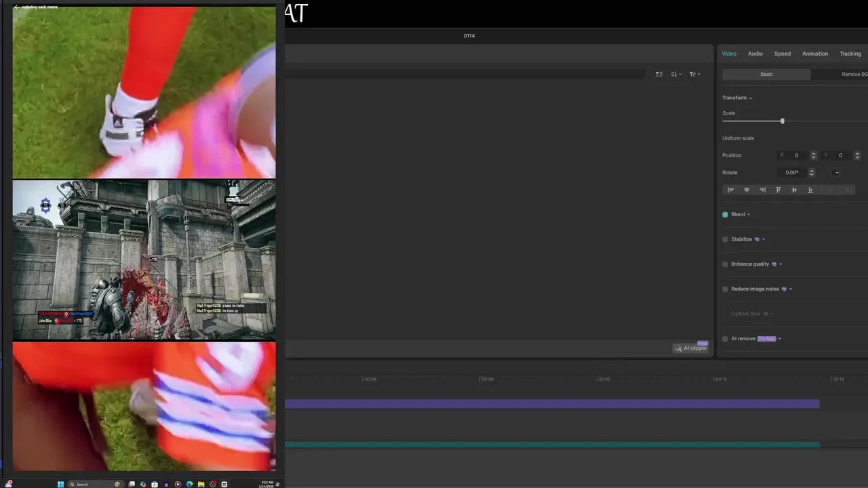Step the Position X value

coord(813,155)
